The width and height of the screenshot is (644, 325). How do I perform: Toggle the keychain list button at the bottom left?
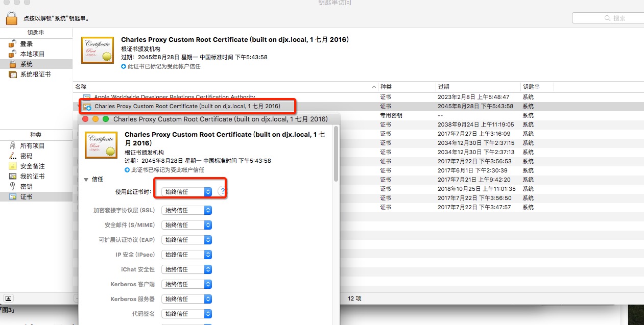[x=9, y=298]
